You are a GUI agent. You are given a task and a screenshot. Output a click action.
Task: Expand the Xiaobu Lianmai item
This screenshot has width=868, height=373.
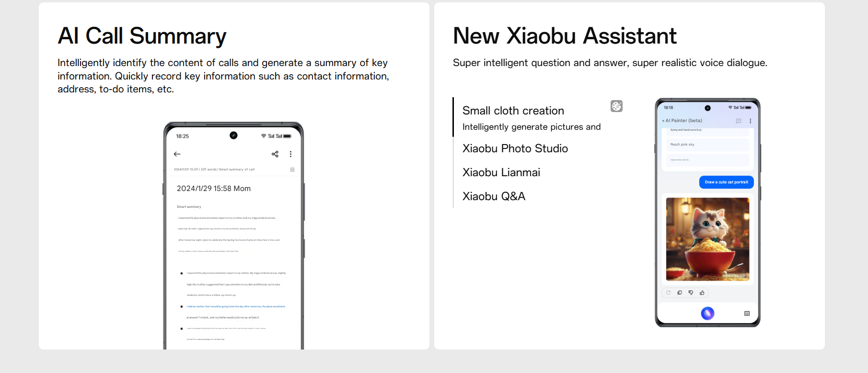point(501,172)
